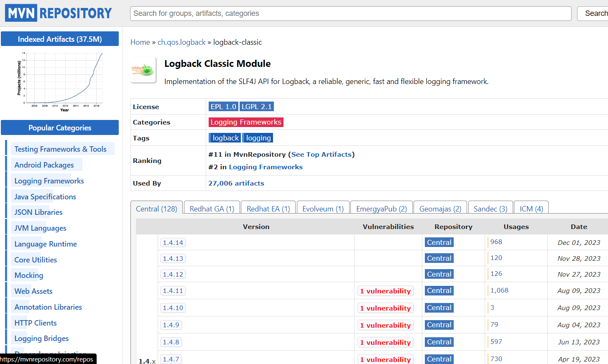Screen dimensions: 608x364
Task: Open Central repository badge for 1.4.14
Action: (x=439, y=242)
